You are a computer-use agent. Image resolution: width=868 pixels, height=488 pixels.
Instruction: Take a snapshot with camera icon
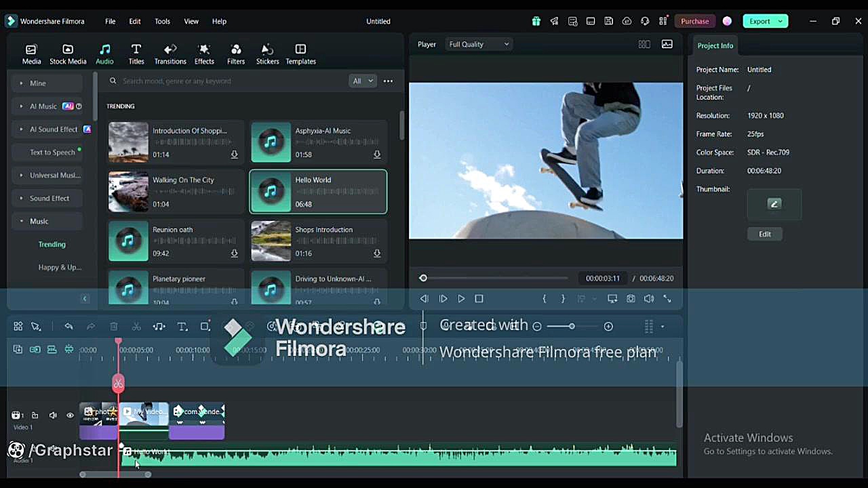[631, 299]
